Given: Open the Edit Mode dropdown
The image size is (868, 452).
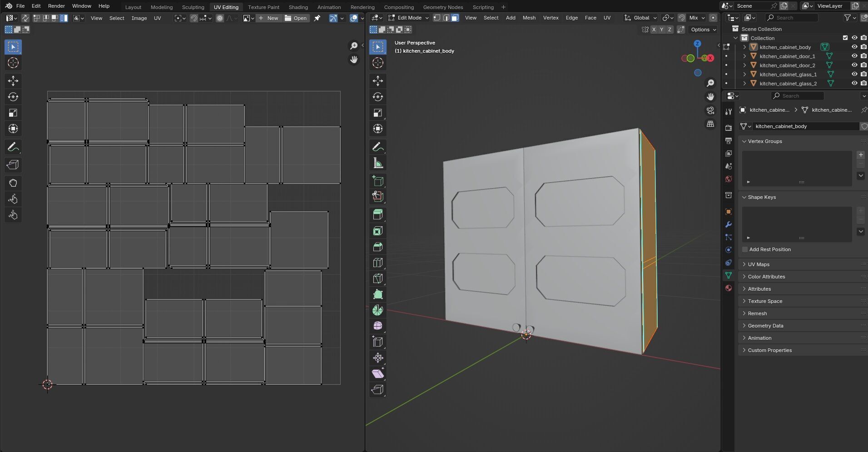Looking at the screenshot, I should pos(408,18).
